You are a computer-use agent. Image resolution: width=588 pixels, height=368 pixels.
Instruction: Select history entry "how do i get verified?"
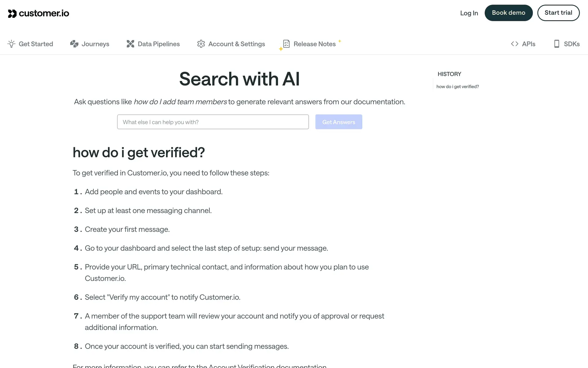click(x=458, y=86)
